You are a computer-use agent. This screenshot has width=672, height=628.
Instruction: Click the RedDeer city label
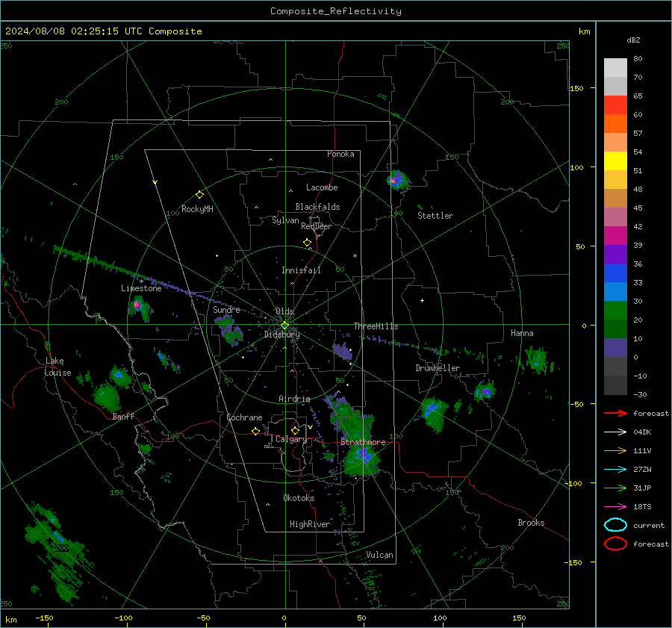(x=317, y=226)
